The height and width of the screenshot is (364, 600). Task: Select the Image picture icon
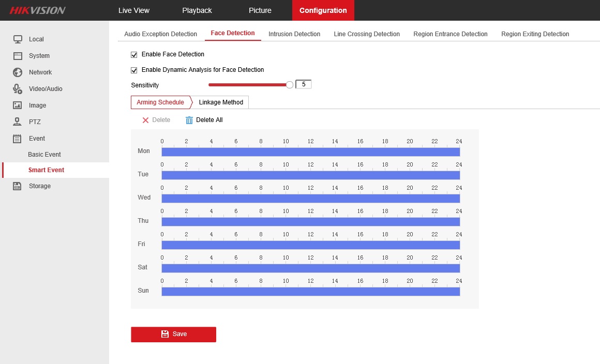(18, 105)
